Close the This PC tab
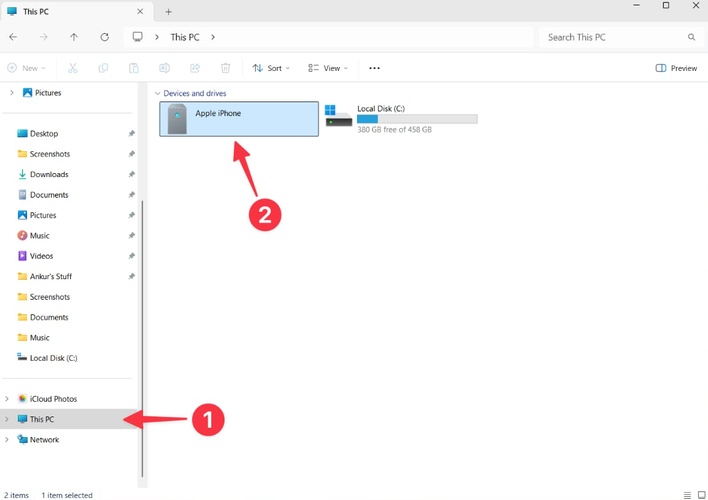This screenshot has height=500, width=708. pyautogui.click(x=140, y=11)
